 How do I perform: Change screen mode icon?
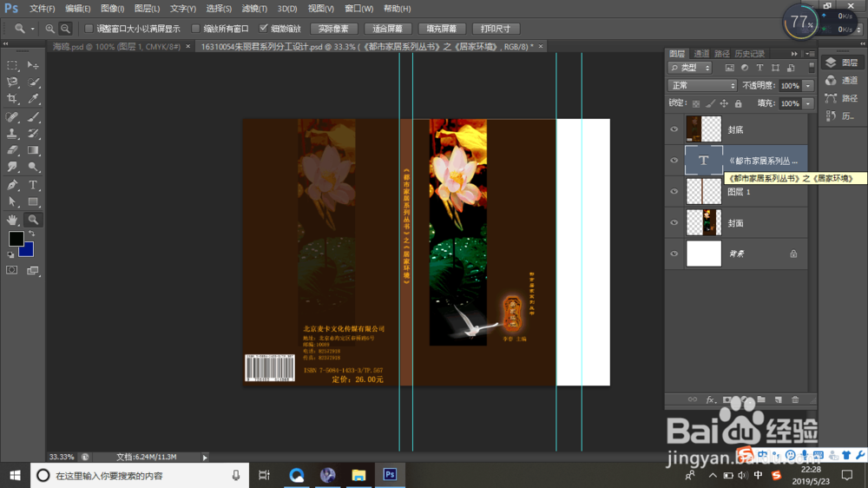33,270
